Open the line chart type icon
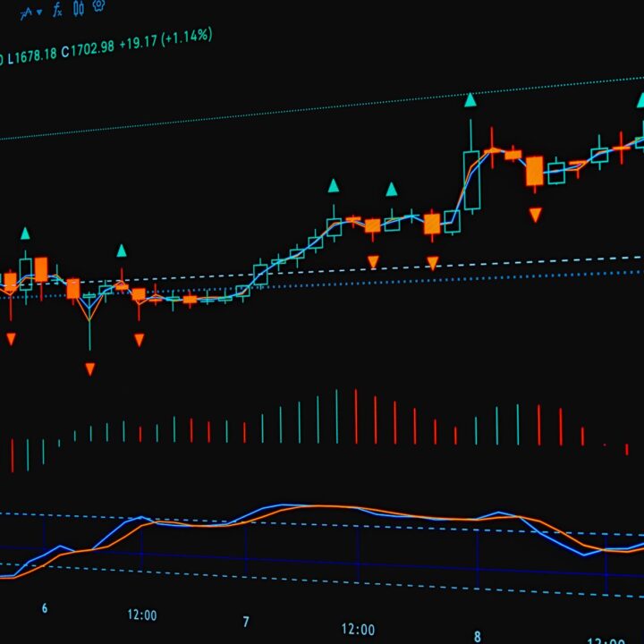This screenshot has height=644, width=644. point(26,14)
